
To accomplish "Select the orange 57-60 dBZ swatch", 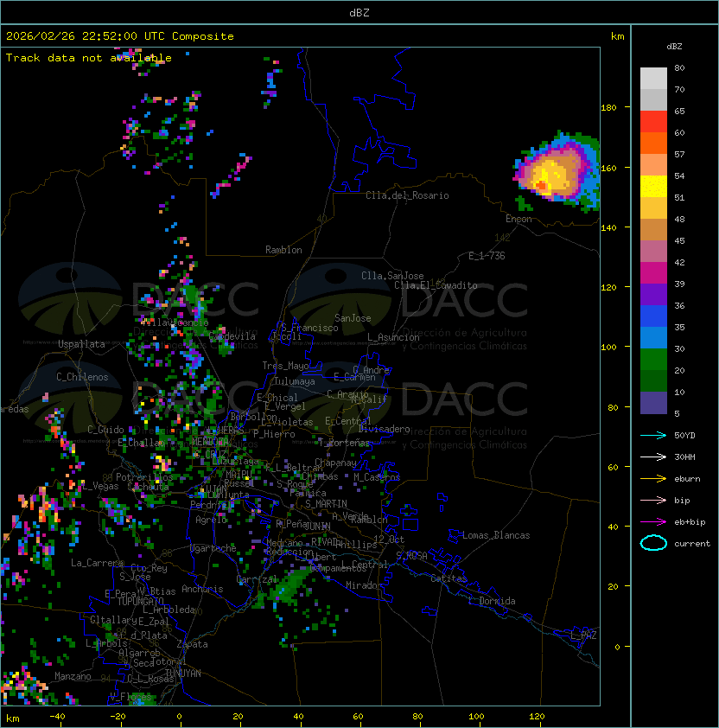I will pos(653,143).
